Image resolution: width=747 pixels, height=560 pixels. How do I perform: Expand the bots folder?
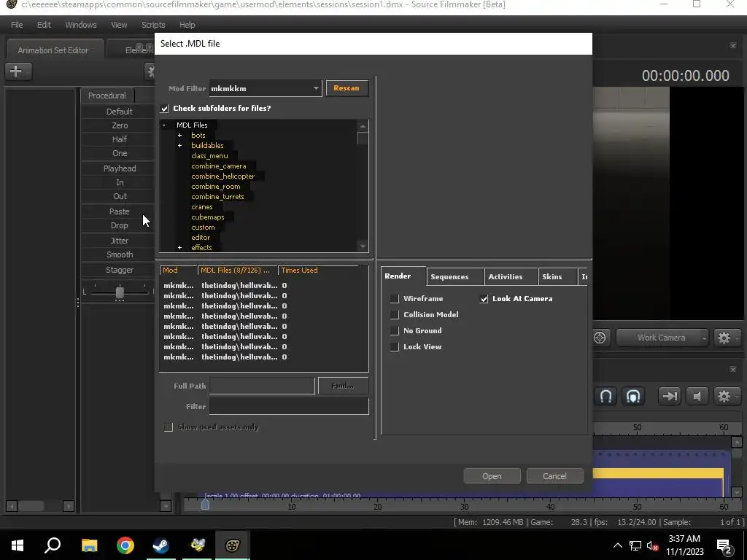coord(180,135)
